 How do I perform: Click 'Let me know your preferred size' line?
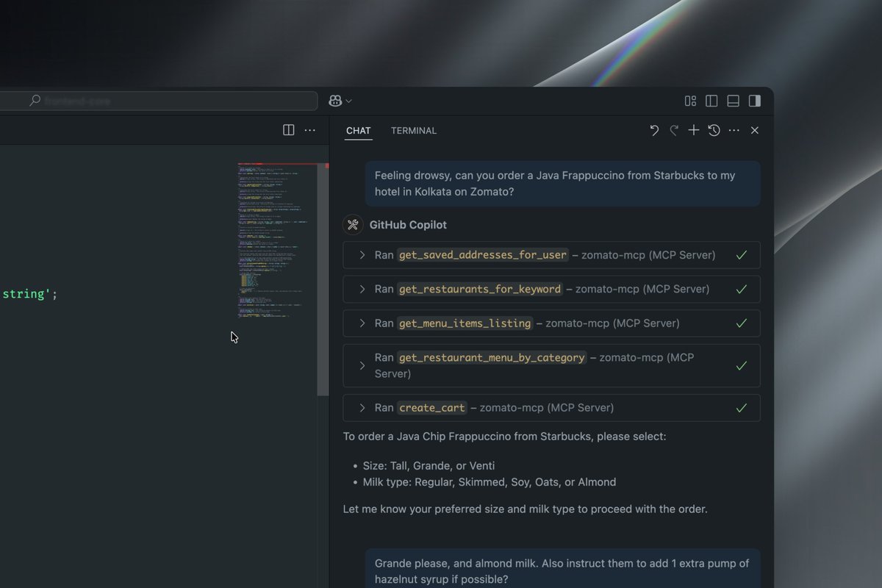525,509
